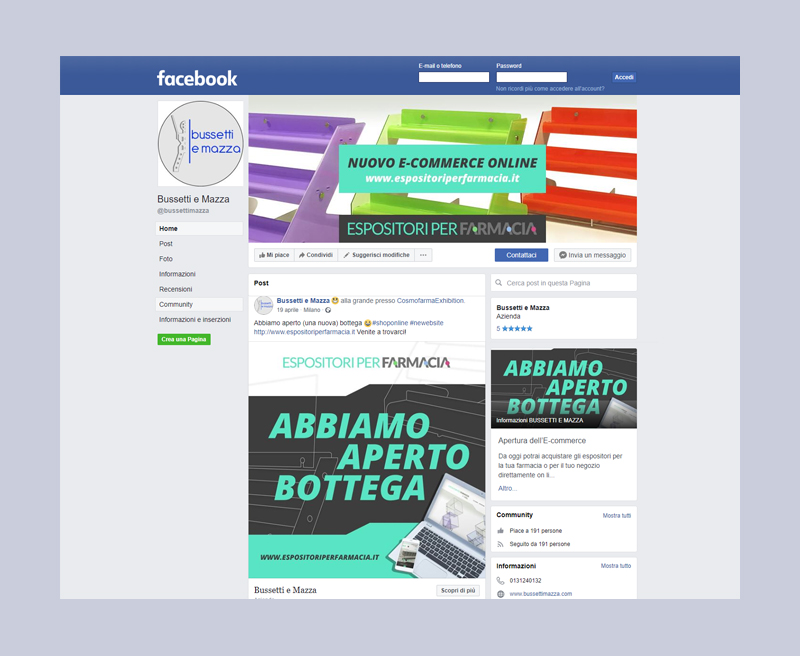Screen dimensions: 800x656
Task: Click the Accedi login button
Action: pyautogui.click(x=624, y=78)
